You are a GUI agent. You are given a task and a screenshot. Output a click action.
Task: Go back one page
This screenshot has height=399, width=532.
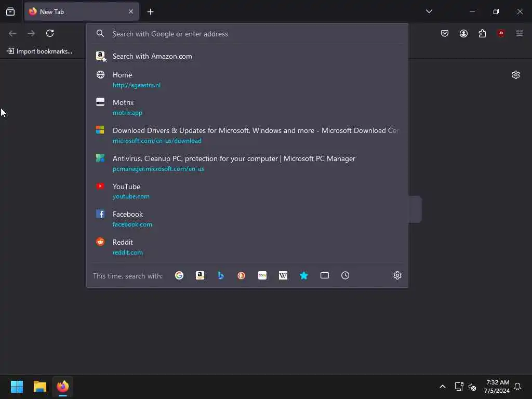pyautogui.click(x=12, y=33)
